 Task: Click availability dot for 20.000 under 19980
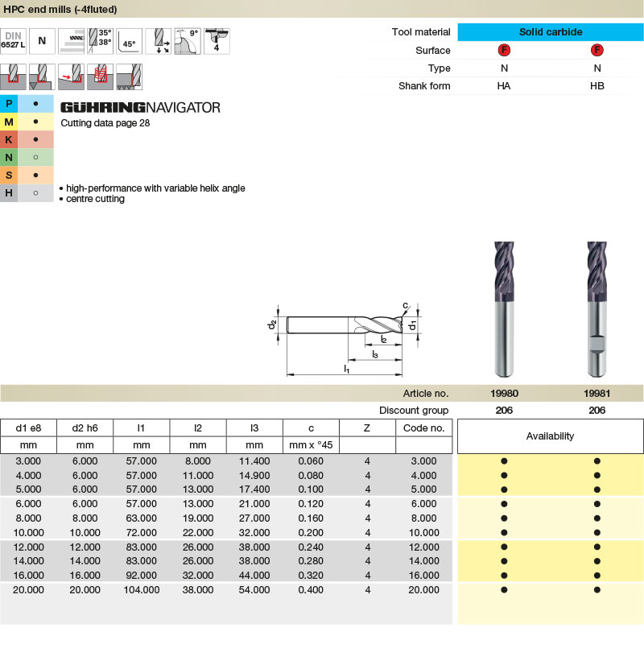tap(505, 590)
